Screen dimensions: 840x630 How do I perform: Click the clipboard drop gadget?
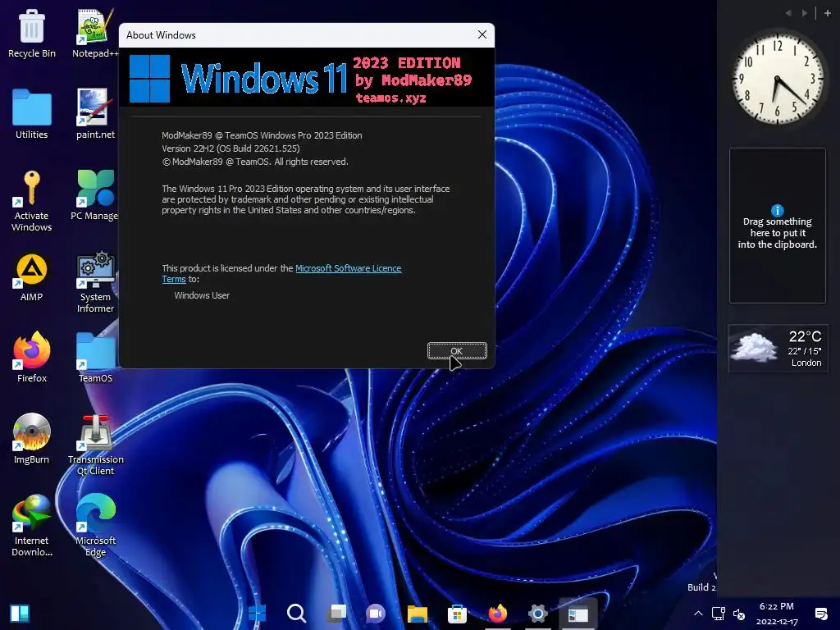pos(778,226)
